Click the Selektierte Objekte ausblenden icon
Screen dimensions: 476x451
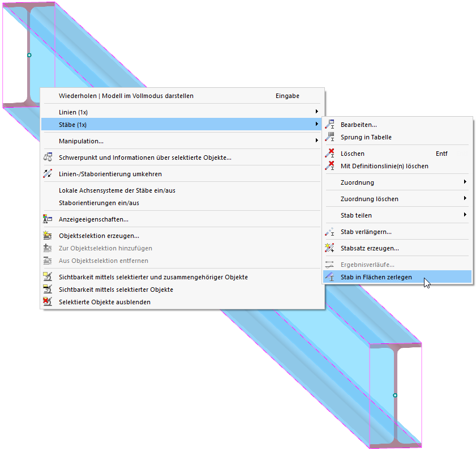(48, 301)
